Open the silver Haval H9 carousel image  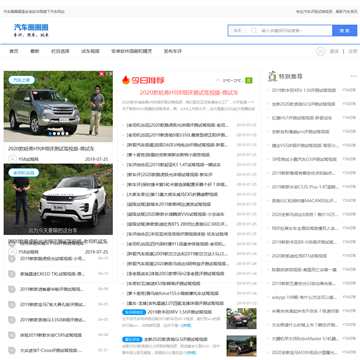coord(58,106)
